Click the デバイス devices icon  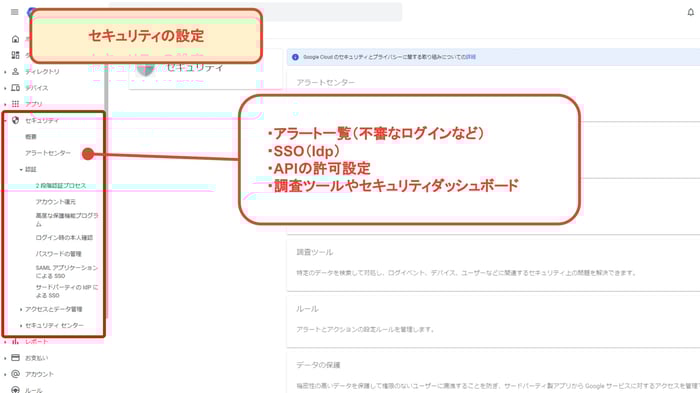click(x=15, y=88)
